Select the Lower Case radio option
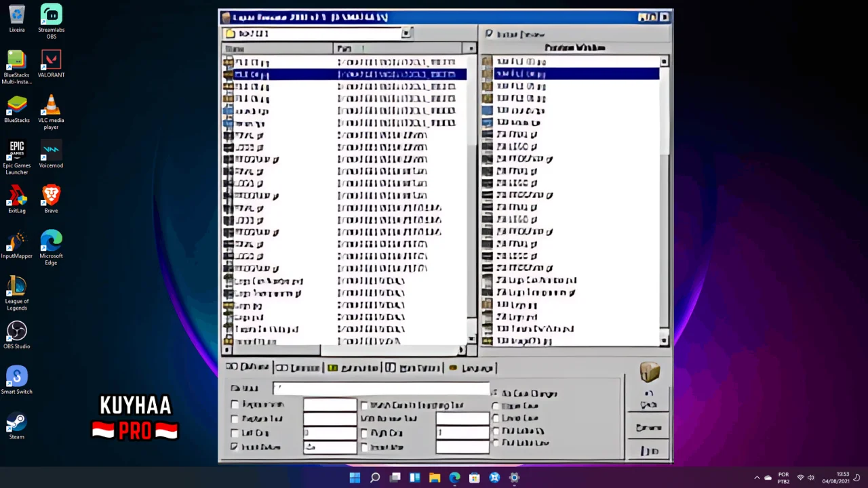 coord(496,418)
